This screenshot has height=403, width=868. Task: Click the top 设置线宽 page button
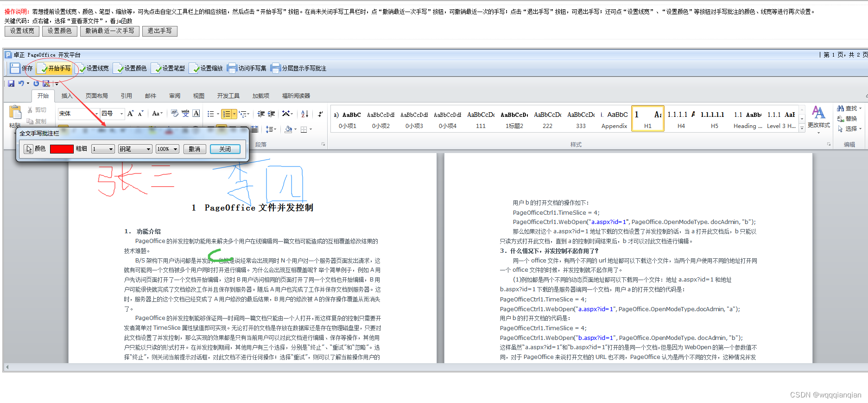22,31
